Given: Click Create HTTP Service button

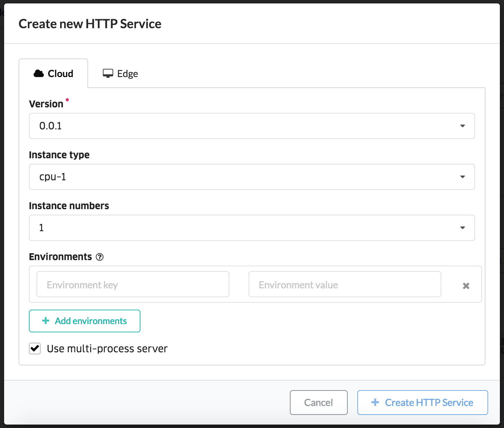Looking at the screenshot, I should pyautogui.click(x=423, y=403).
